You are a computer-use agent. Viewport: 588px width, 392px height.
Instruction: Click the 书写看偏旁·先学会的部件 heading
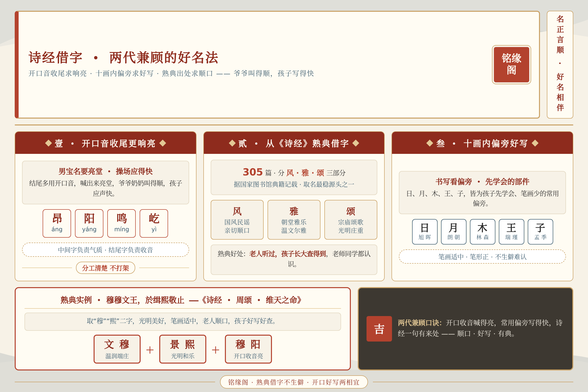click(482, 182)
